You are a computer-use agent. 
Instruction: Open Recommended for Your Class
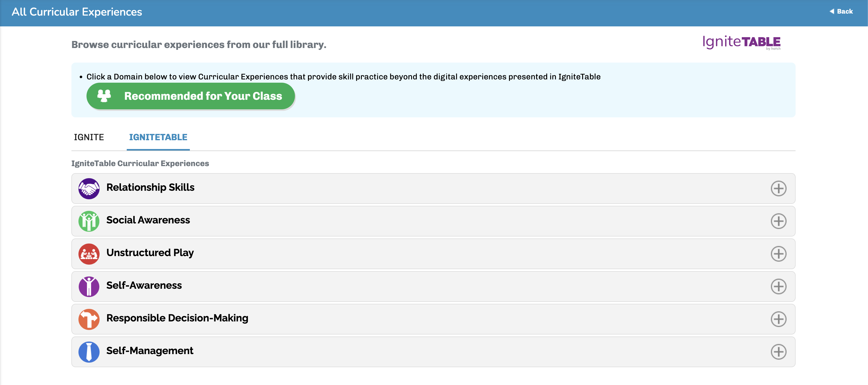pyautogui.click(x=191, y=96)
